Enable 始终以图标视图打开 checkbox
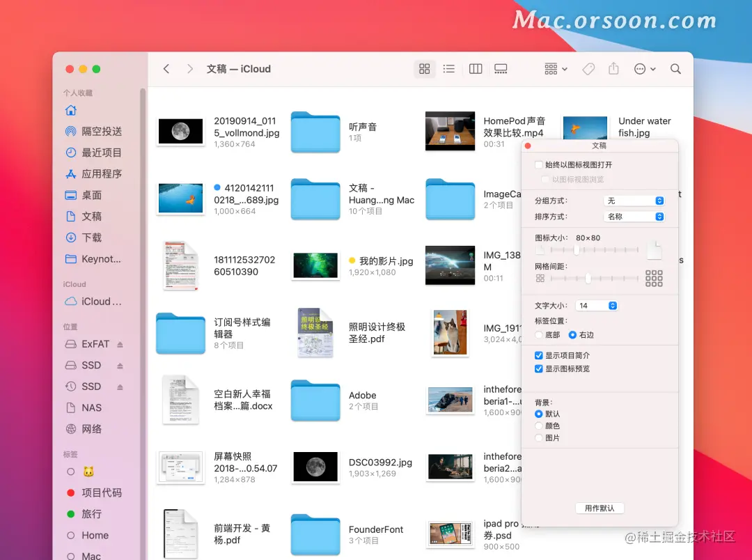The height and width of the screenshot is (560, 752). pyautogui.click(x=538, y=164)
